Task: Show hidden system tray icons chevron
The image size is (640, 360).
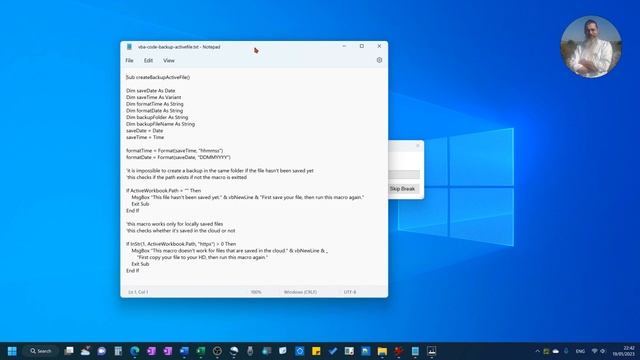Action: 537,351
